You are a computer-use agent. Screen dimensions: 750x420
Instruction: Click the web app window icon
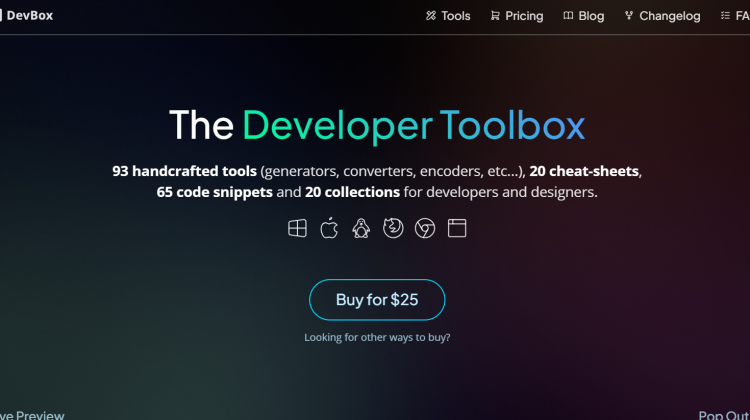tap(457, 228)
